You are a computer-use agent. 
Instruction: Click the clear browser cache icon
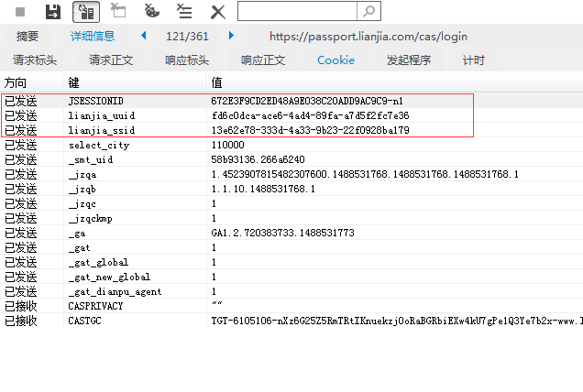[x=118, y=11]
